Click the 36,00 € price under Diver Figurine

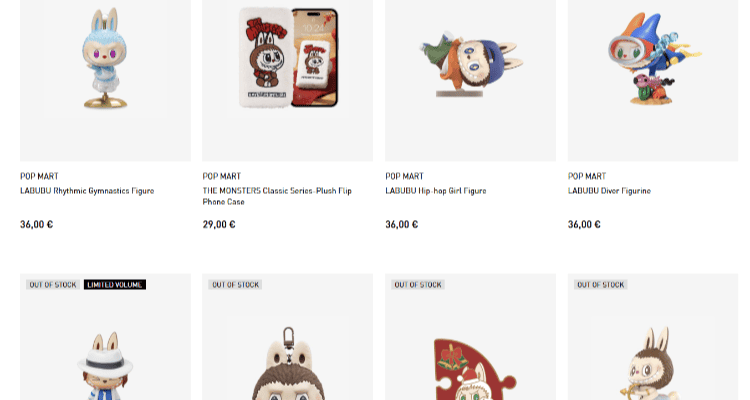(584, 224)
